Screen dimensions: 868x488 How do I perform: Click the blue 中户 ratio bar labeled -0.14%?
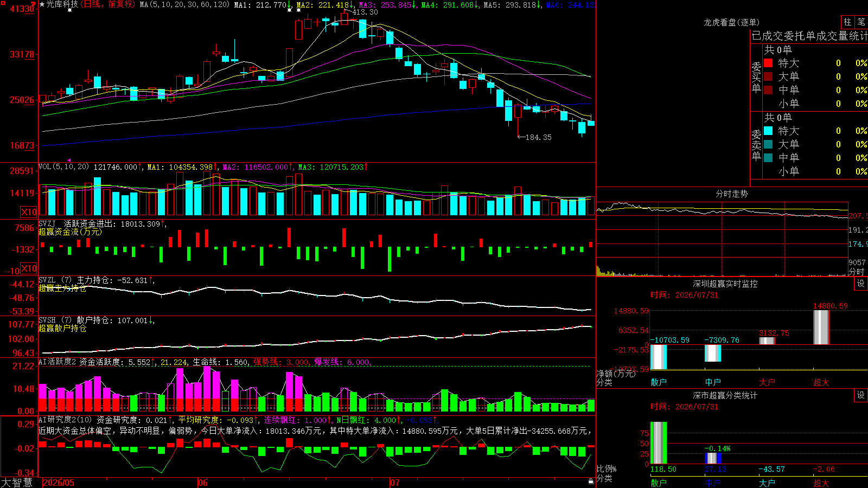(x=713, y=458)
